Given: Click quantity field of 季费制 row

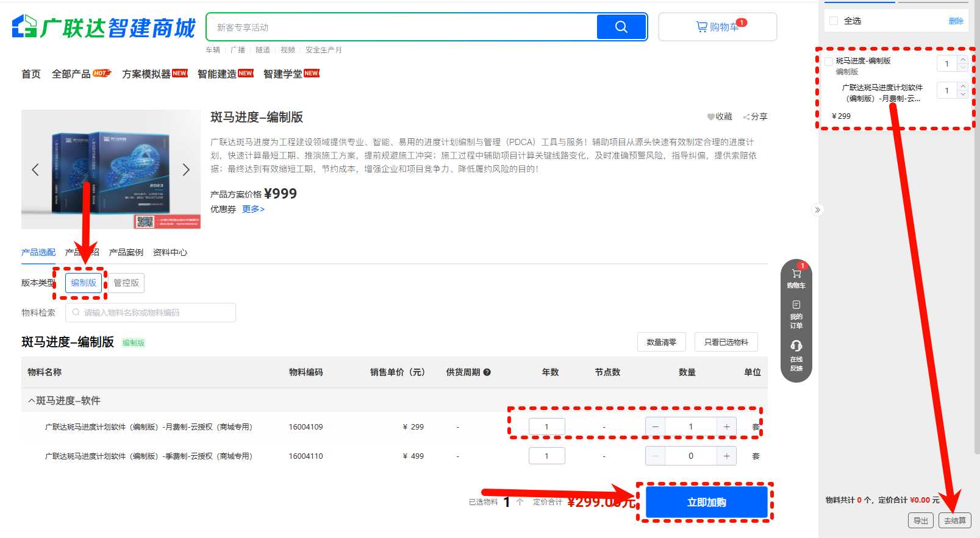Looking at the screenshot, I should [691, 456].
